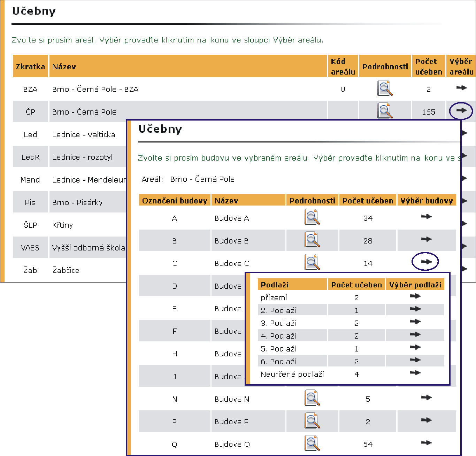476x456 pixels.
Task: Select přízemí floor arrow
Action: [x=415, y=296]
